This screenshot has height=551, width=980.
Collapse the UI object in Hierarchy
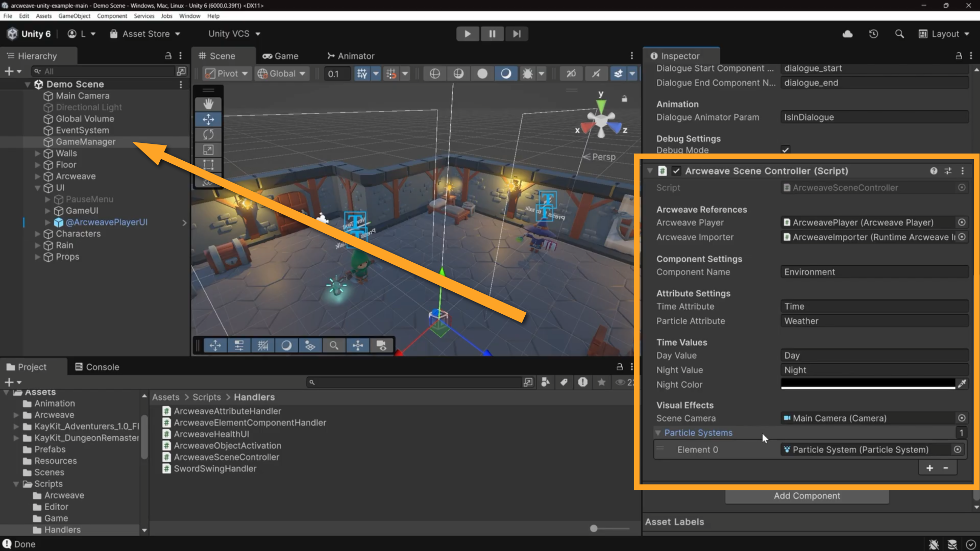click(x=37, y=188)
